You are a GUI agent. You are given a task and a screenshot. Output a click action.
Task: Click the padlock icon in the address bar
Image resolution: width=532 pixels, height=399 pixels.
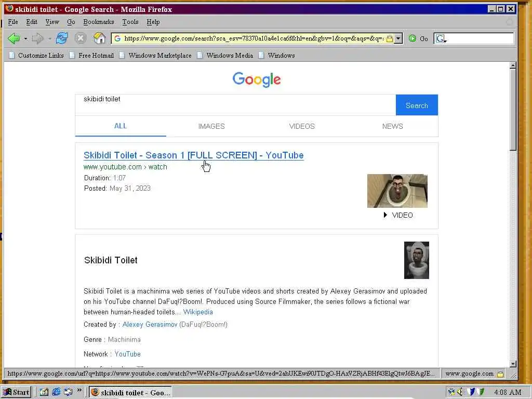[x=390, y=38]
